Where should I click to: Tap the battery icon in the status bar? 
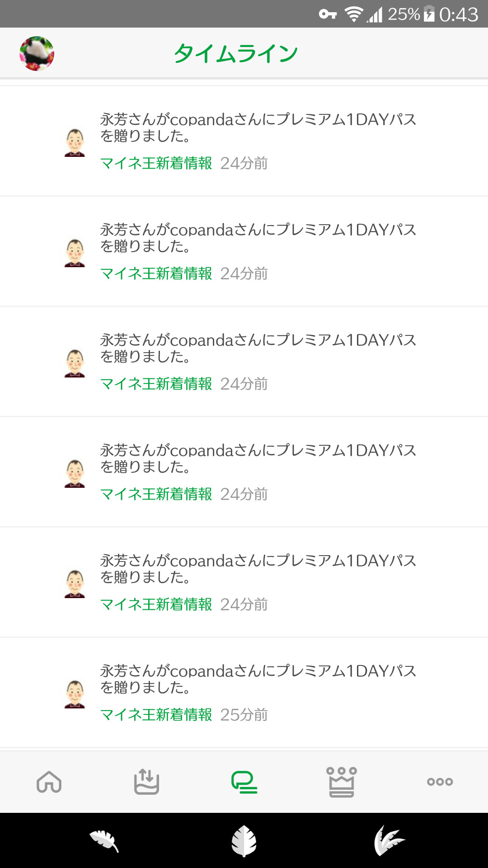(429, 14)
